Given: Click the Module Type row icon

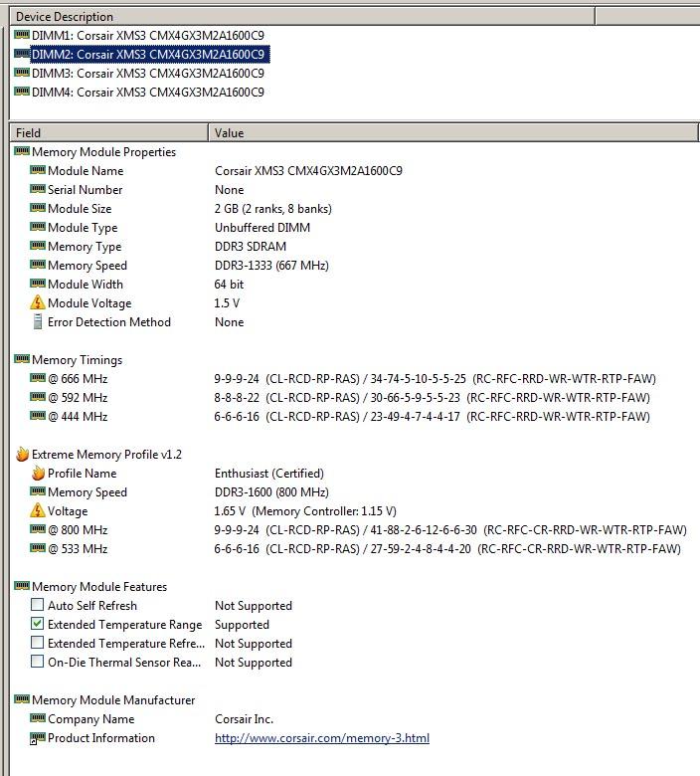Looking at the screenshot, I should click(x=38, y=227).
